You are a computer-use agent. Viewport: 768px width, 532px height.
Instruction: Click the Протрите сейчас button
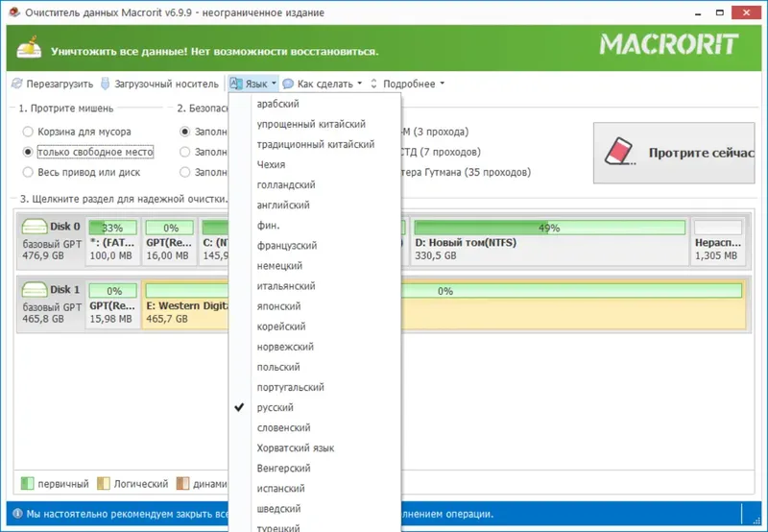coord(674,153)
